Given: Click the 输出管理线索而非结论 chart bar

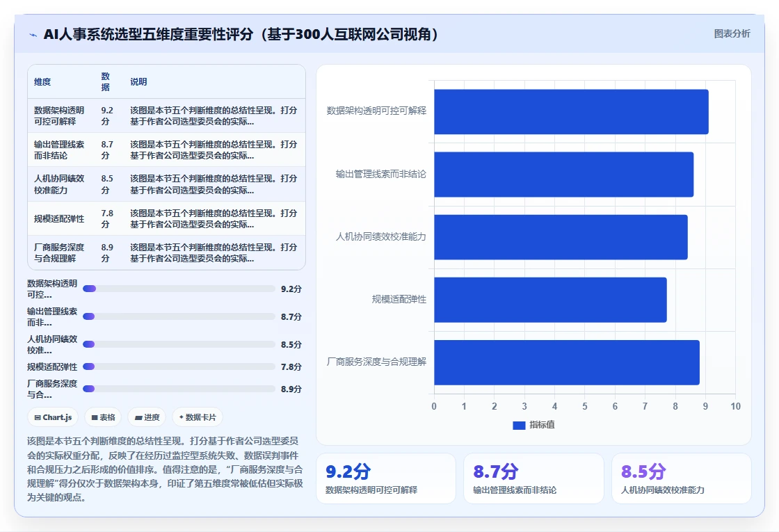Looking at the screenshot, I should click(563, 175).
